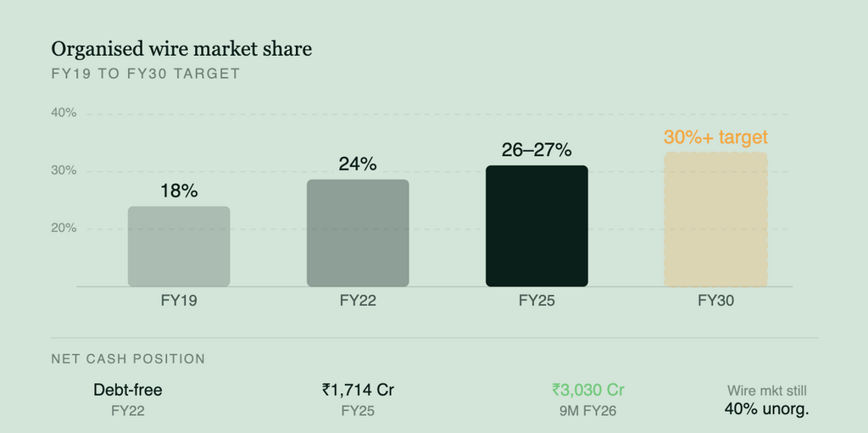Select the green ₹3,030 Cr figure
This screenshot has height=433, width=868.
pos(587,390)
